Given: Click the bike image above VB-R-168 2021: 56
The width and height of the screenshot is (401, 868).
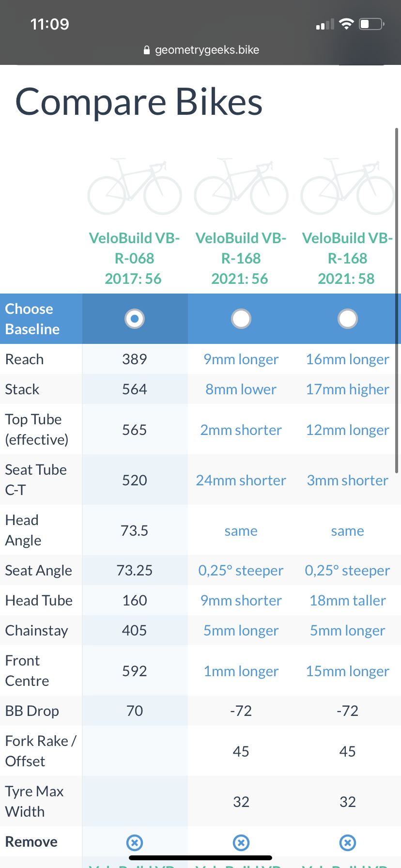Looking at the screenshot, I should point(241,187).
